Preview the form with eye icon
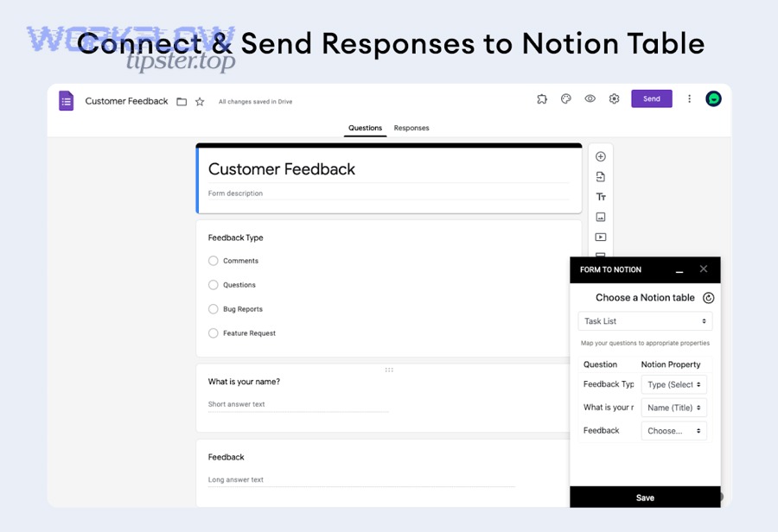Viewport: 778px width, 532px height. point(590,98)
